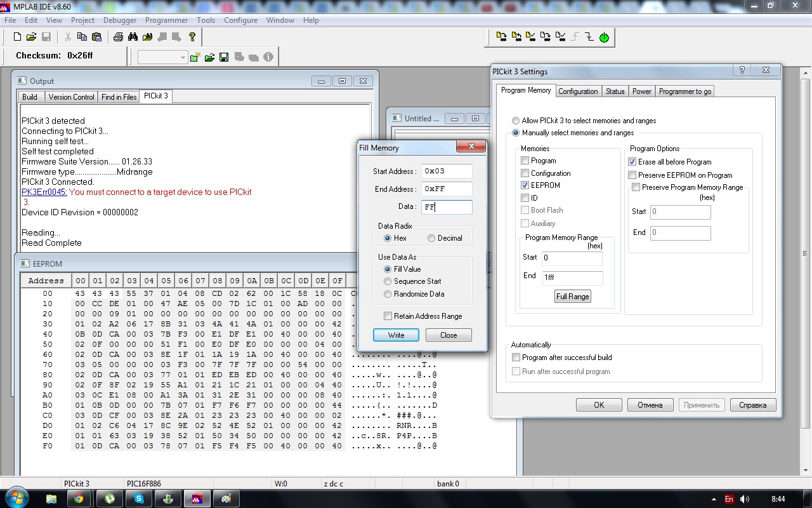
Task: Open the Find in Files output tab
Action: (x=119, y=97)
